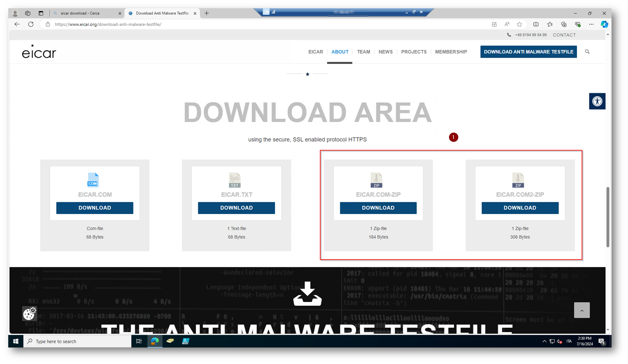Click the Edge icon on the taskbar
This screenshot has height=364, width=628.
coord(155,341)
